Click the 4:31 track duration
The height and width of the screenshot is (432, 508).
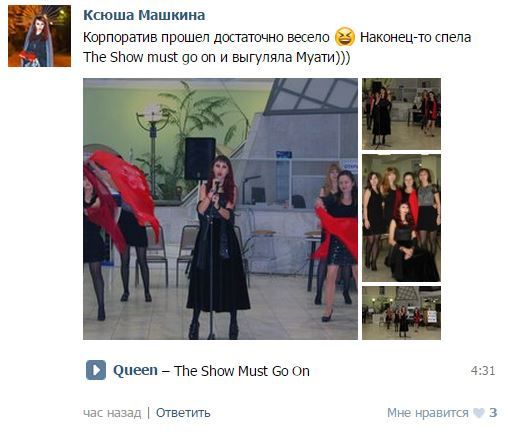pos(483,371)
